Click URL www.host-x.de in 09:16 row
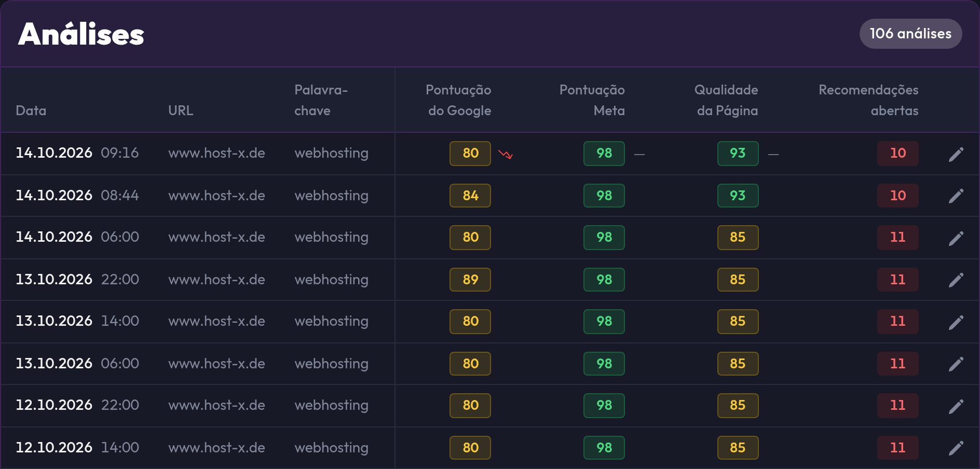Screen dimensions: 980x469 pos(216,154)
